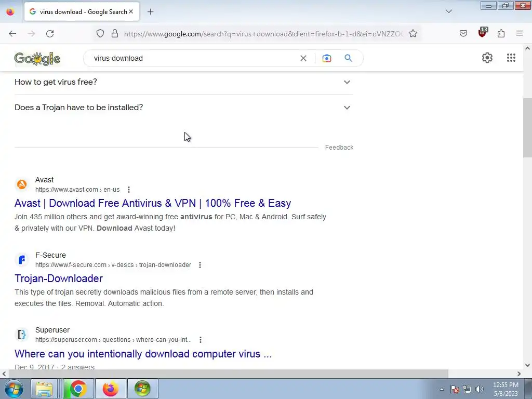Click the horizontal scrollbar thumb
Screen dimensions: 532x399
[x=228, y=374]
